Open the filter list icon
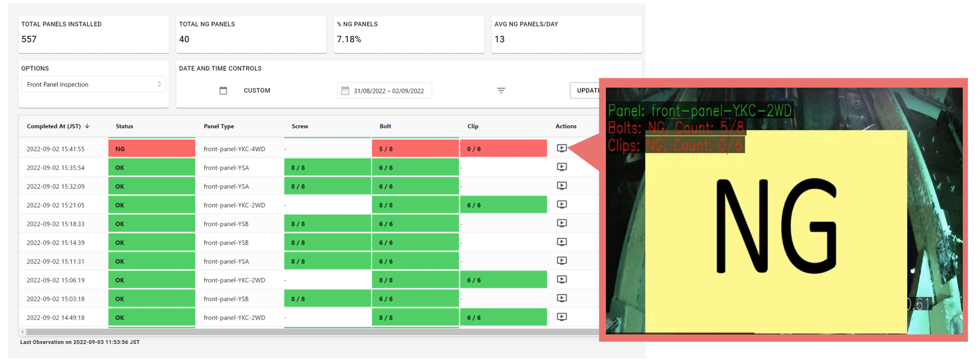 tap(501, 91)
